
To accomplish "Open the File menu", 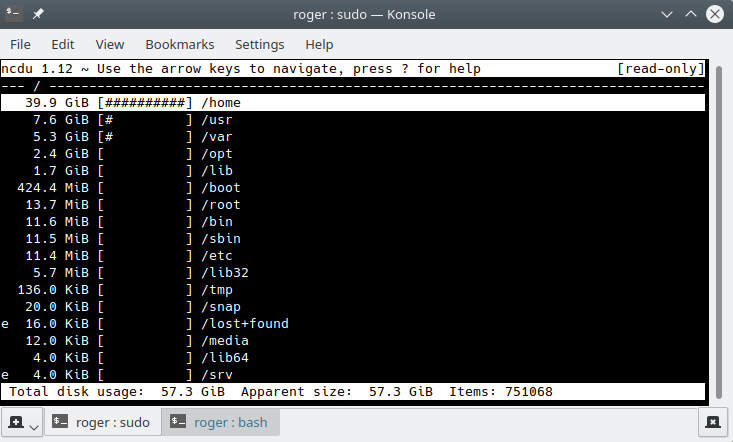I will tap(20, 44).
